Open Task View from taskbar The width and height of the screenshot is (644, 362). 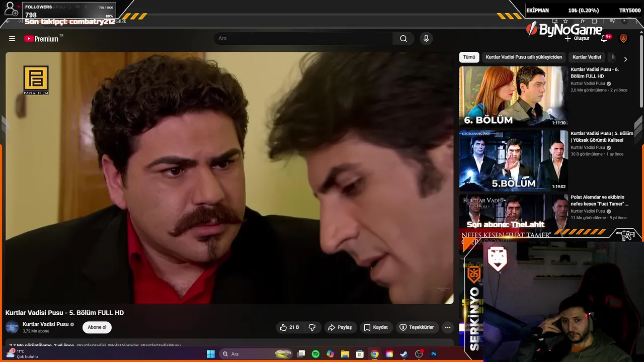(301, 354)
